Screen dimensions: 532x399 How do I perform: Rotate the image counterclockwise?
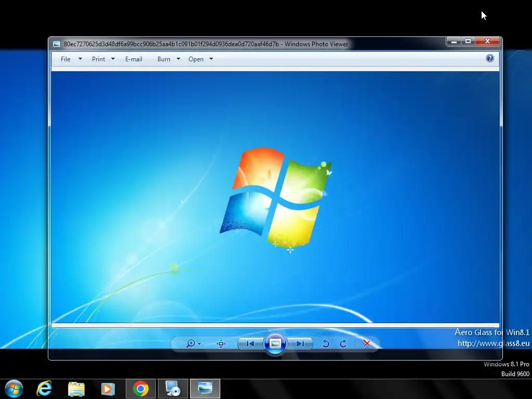point(326,344)
